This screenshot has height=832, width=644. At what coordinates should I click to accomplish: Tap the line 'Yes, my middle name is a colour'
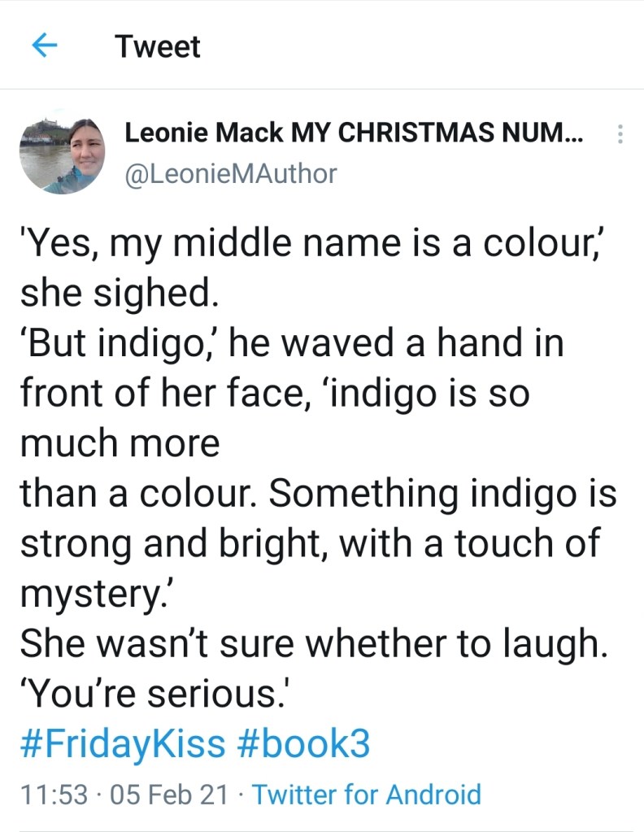[313, 244]
